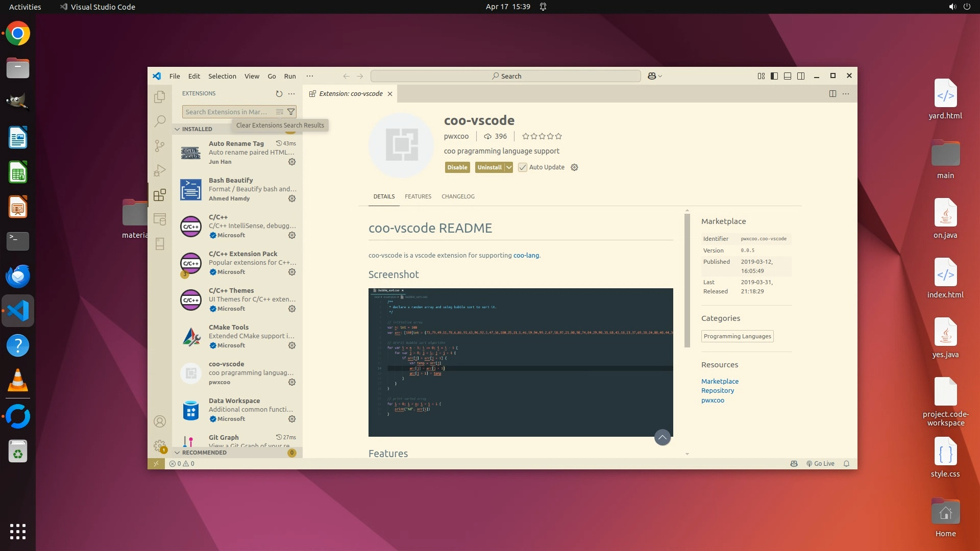Viewport: 980px width, 551px height.
Task: Open the Uninstall dropdown arrow
Action: pyautogui.click(x=509, y=167)
